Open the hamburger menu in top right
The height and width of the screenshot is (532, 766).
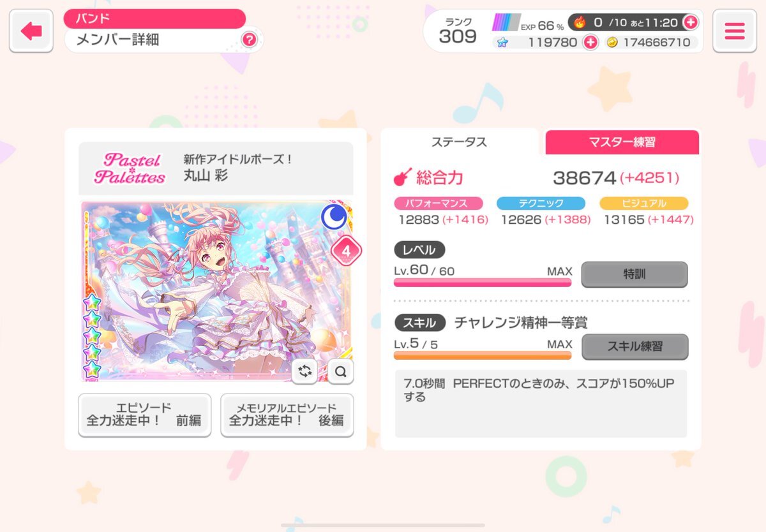click(x=735, y=31)
